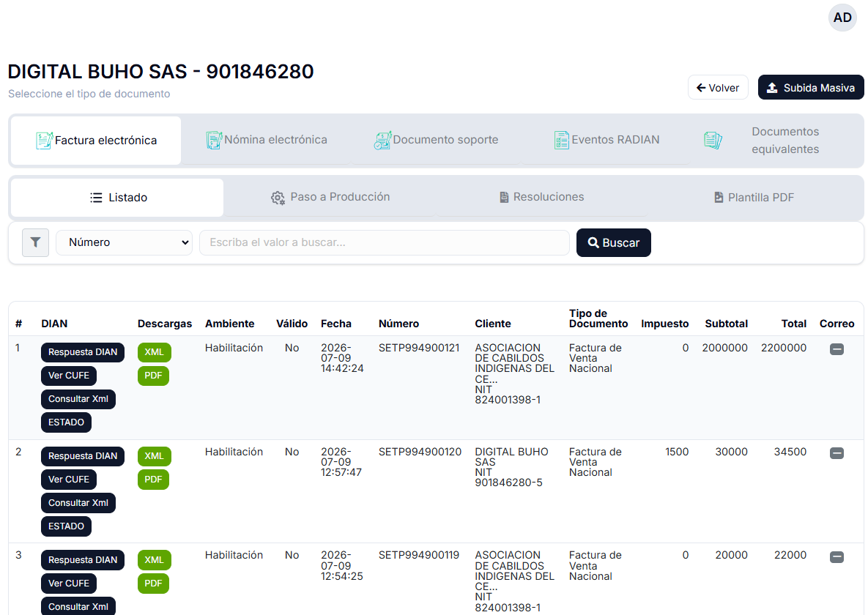
Task: Click the date 2026-07-09 14:42:24
Action: point(342,358)
